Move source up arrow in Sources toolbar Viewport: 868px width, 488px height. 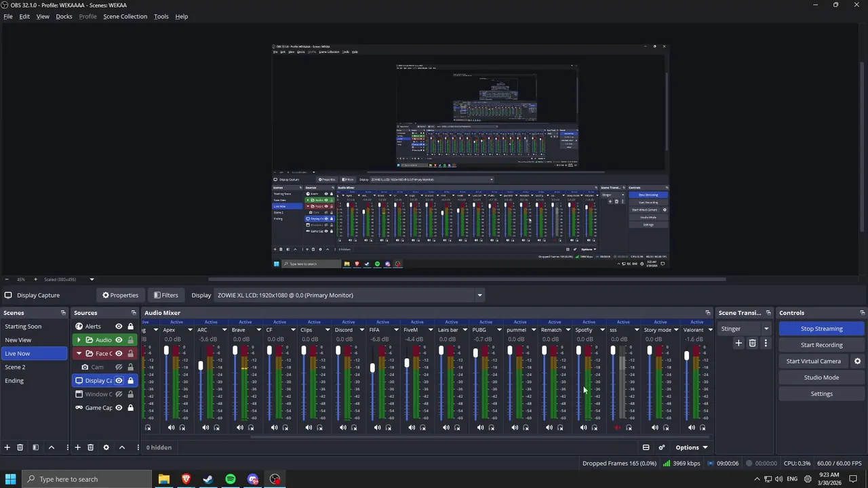coord(121,447)
